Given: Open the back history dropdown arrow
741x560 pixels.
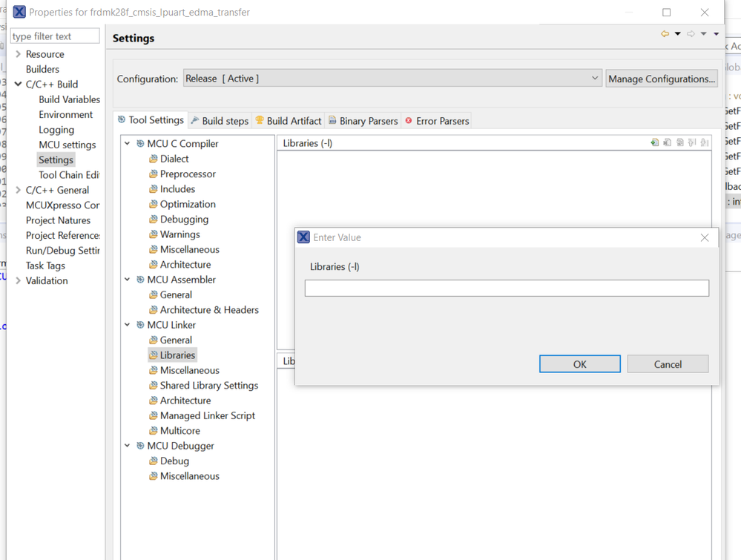Looking at the screenshot, I should 677,34.
